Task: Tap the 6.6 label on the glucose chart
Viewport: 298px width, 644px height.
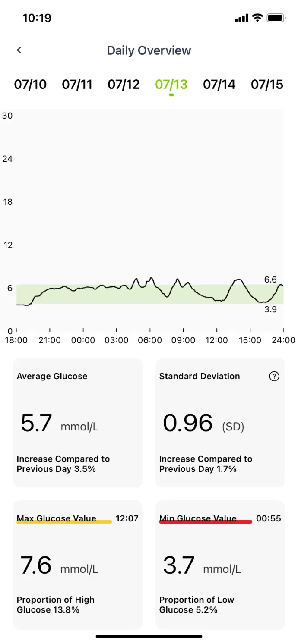Action: pos(270,280)
